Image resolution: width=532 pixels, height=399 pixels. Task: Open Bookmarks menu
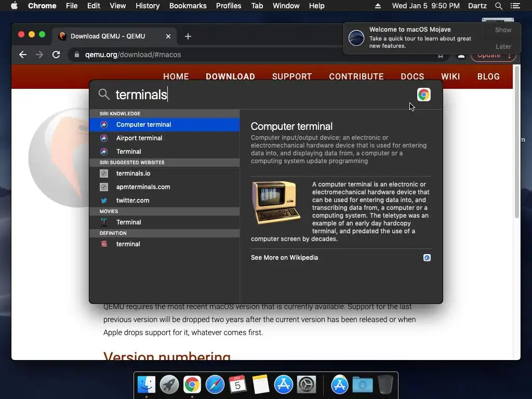point(188,6)
